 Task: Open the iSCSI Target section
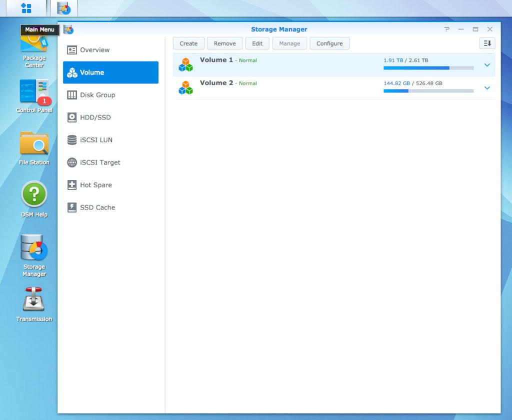[110, 162]
